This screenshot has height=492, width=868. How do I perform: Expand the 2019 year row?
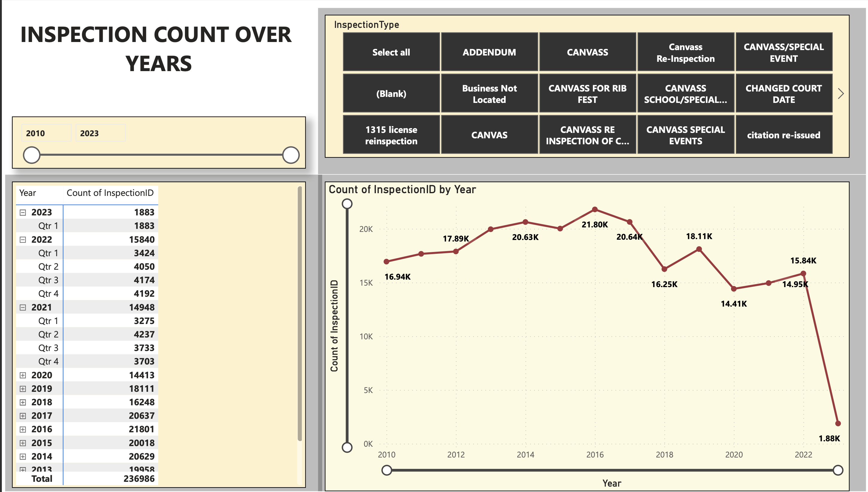[x=23, y=388]
